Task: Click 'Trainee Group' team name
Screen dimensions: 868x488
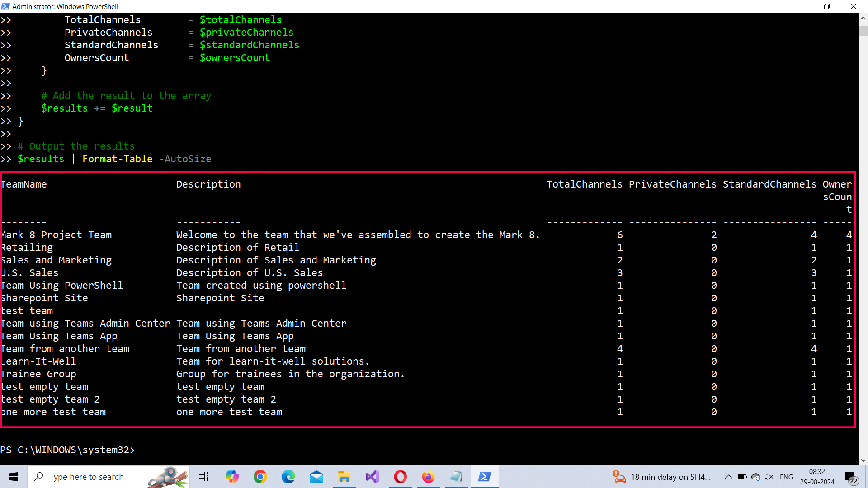Action: 38,374
